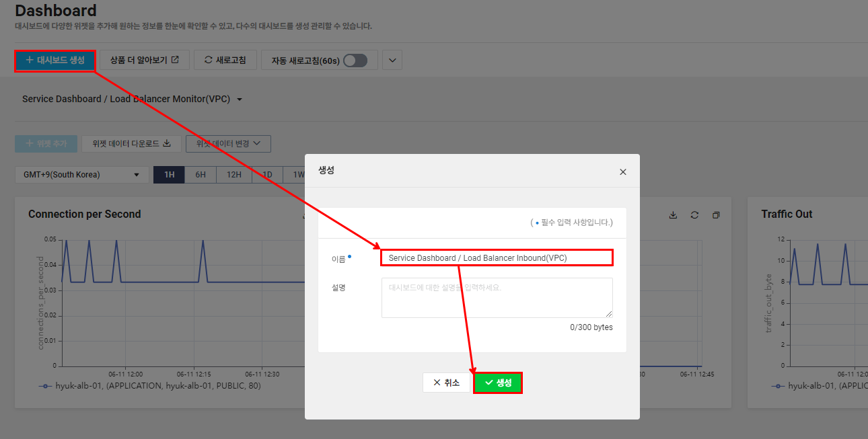Click the green 생성 confirm button

(498, 383)
